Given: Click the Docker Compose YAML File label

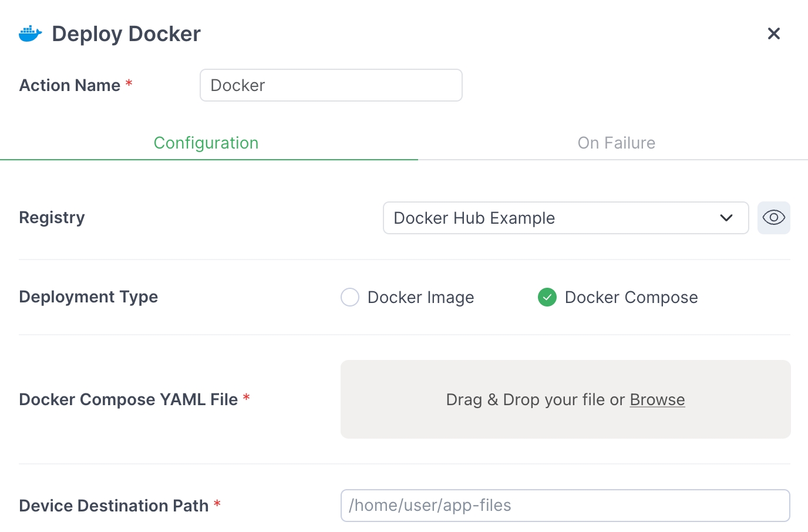Looking at the screenshot, I should tap(128, 399).
